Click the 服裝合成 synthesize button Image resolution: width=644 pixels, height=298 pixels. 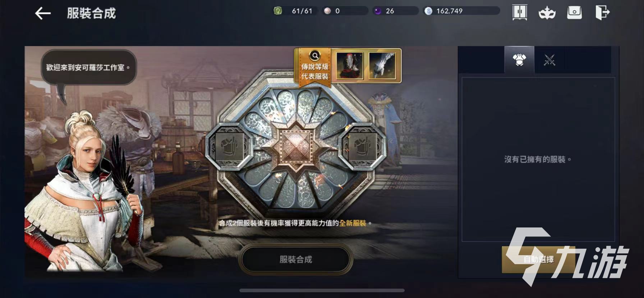(x=295, y=259)
